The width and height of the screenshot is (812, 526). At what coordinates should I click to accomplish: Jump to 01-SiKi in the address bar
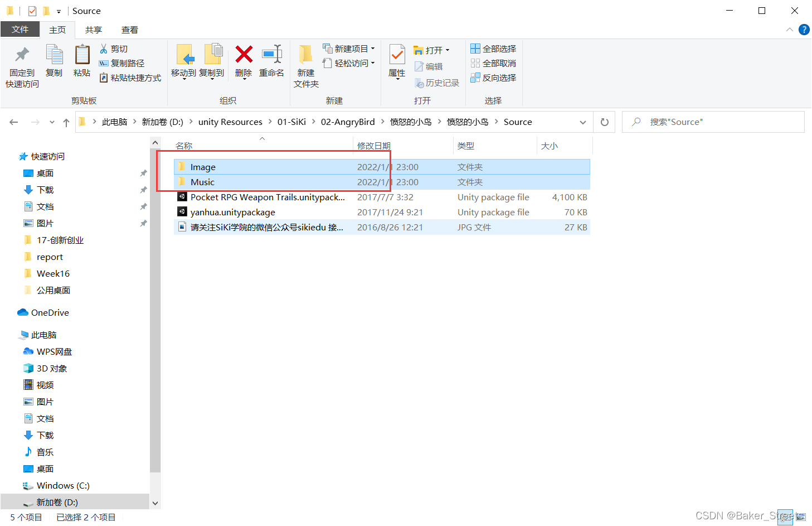coord(291,122)
